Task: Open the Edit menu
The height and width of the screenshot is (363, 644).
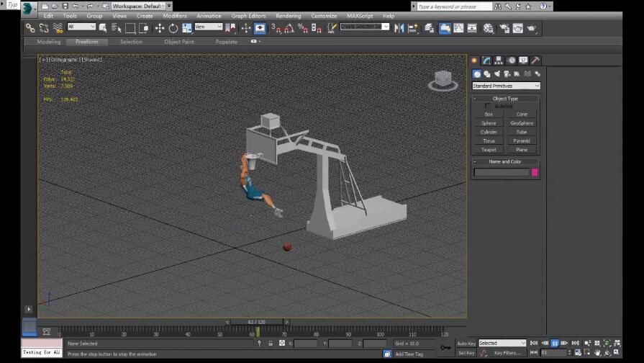Action: (x=48, y=16)
